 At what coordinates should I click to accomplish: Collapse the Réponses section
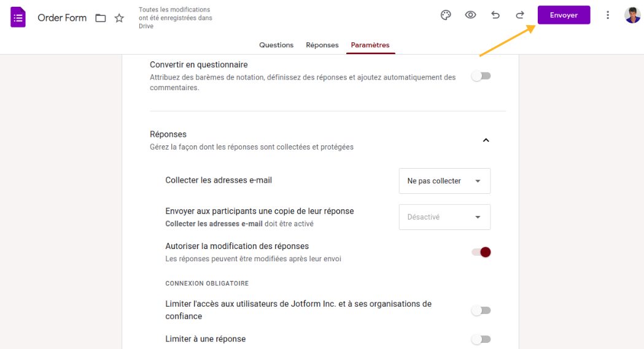(486, 140)
